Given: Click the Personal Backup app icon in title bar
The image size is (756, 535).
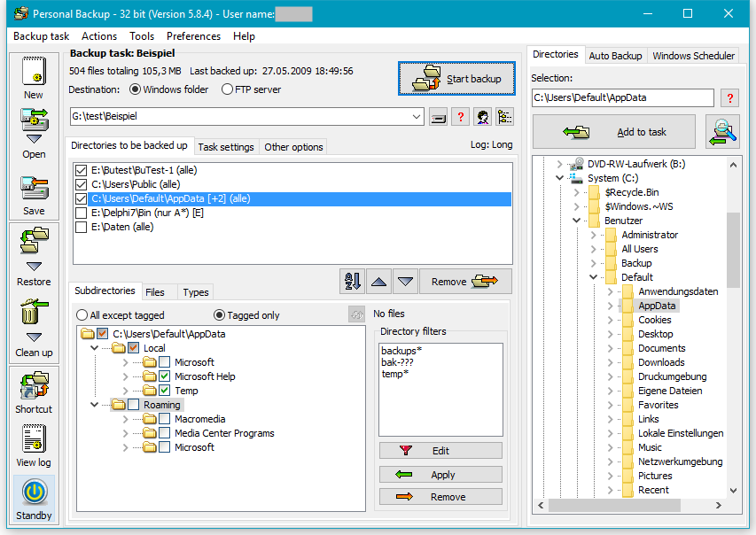Looking at the screenshot, I should (20, 13).
